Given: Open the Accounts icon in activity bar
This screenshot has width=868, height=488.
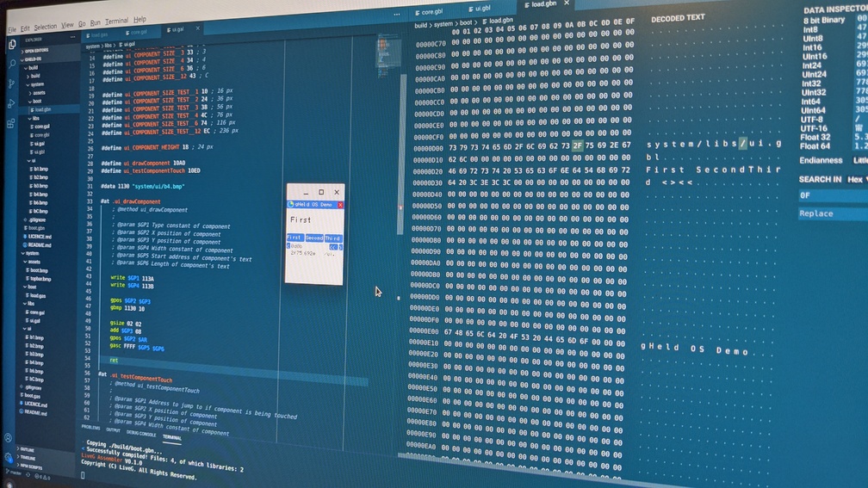Looking at the screenshot, I should [x=8, y=436].
